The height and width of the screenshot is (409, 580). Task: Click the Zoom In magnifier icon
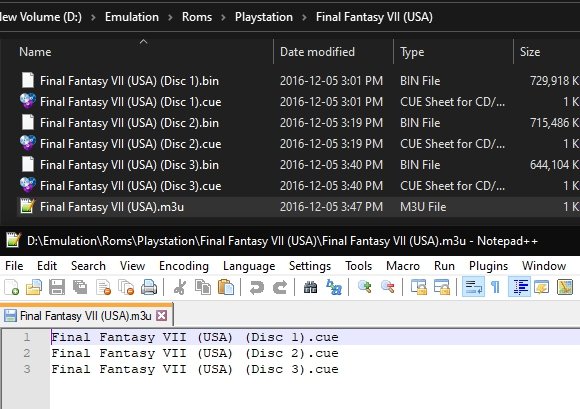click(x=365, y=287)
